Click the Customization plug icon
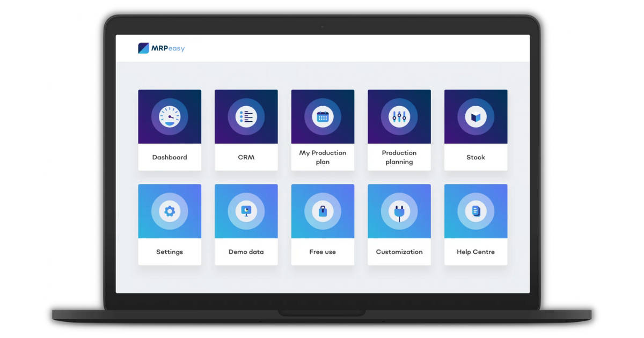The width and height of the screenshot is (644, 338). coord(399,211)
